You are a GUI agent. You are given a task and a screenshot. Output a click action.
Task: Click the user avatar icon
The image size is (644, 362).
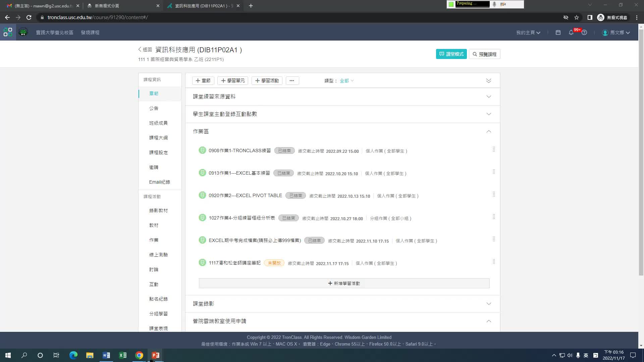605,33
